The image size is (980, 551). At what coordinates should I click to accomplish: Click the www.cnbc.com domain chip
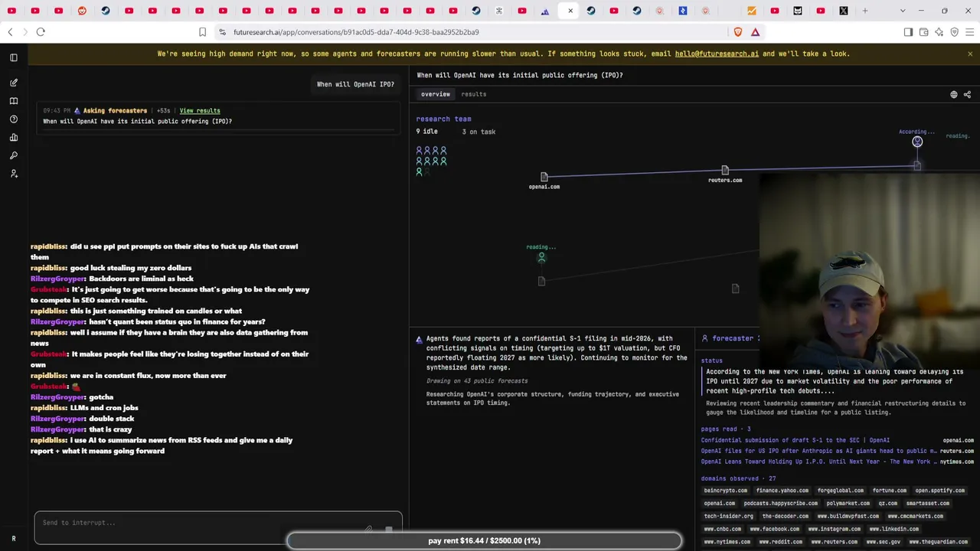pyautogui.click(x=723, y=529)
